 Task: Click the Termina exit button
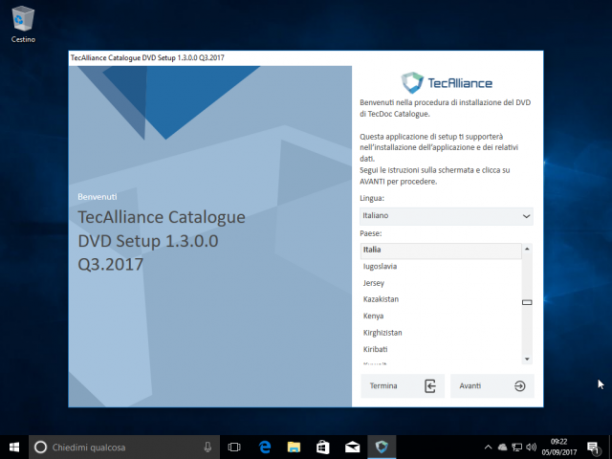402,386
